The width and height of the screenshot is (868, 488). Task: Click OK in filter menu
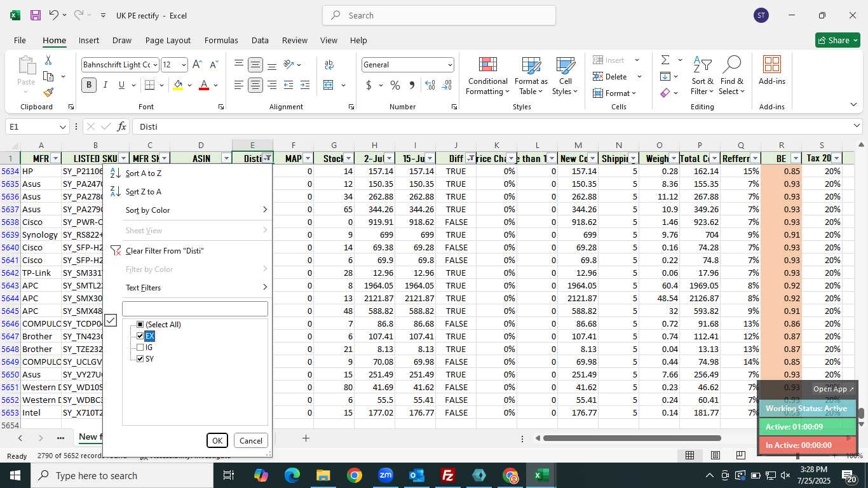tap(217, 441)
